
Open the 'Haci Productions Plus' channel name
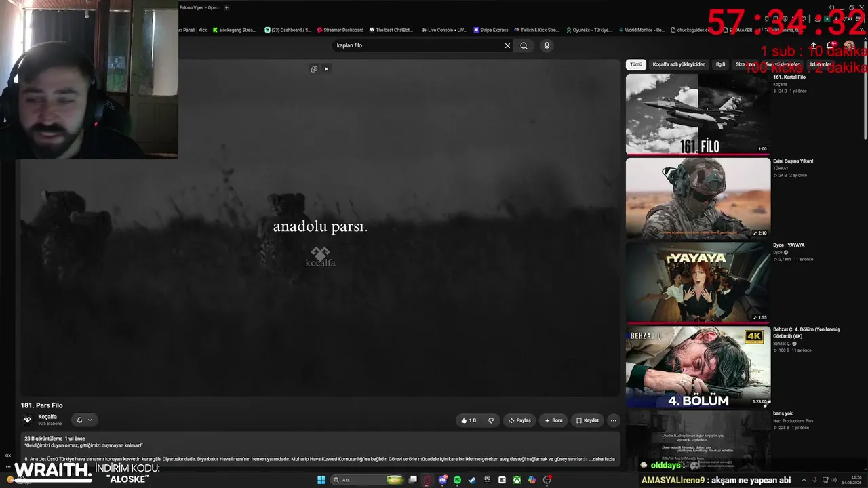[793, 421]
